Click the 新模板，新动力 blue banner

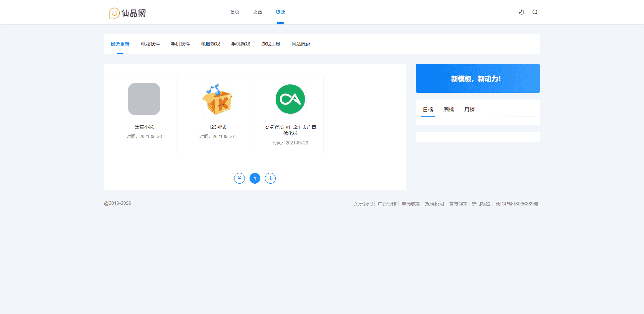click(x=478, y=78)
